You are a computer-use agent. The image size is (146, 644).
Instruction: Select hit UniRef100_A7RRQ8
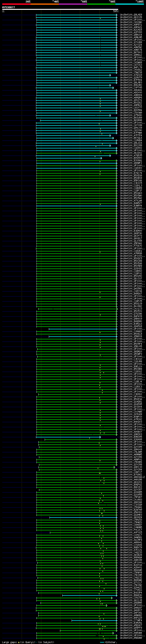(x=131, y=254)
